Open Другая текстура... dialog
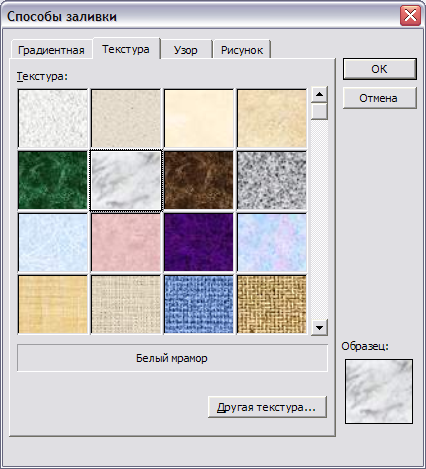This screenshot has width=426, height=469. (x=267, y=407)
